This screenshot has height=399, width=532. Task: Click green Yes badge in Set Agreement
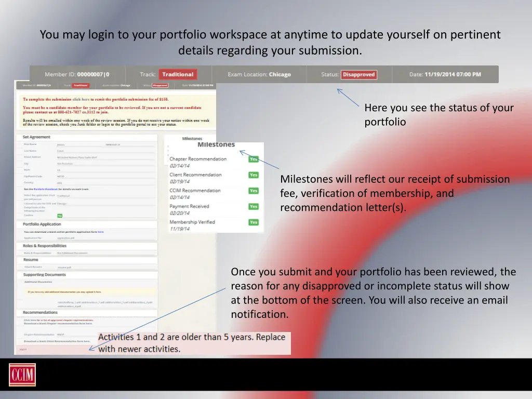point(60,216)
